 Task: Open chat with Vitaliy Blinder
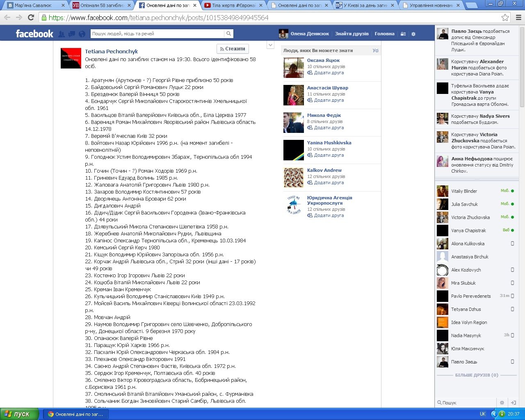click(464, 191)
